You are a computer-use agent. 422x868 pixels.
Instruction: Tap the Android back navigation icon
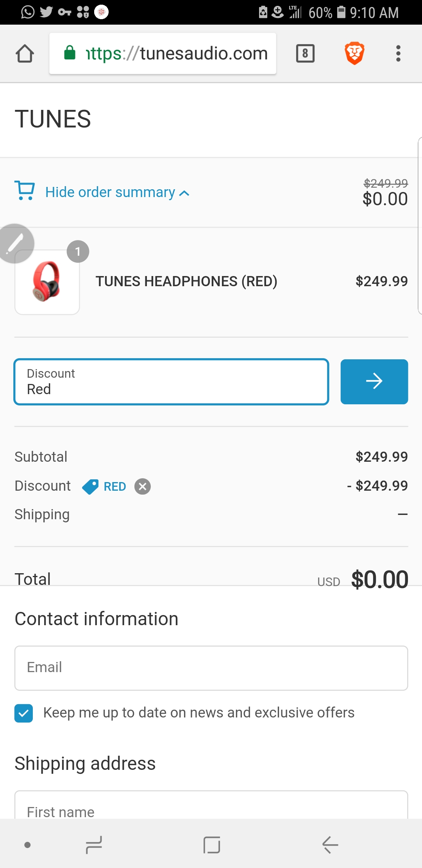(330, 845)
